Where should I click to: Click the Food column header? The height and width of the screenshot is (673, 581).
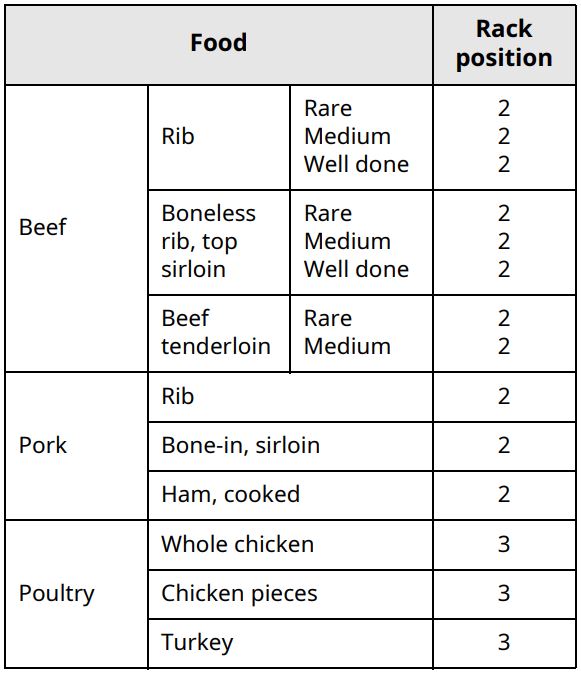(x=219, y=44)
